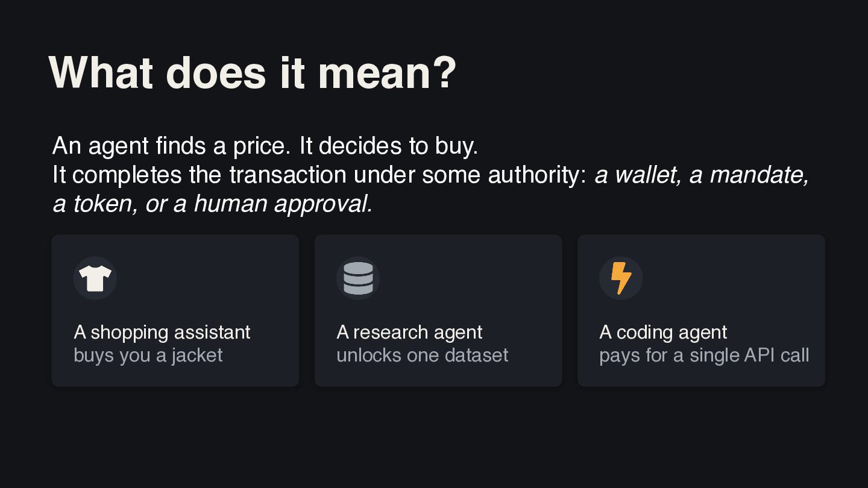This screenshot has width=868, height=488.
Task: Click 'A coding agent' label
Action: pos(663,332)
